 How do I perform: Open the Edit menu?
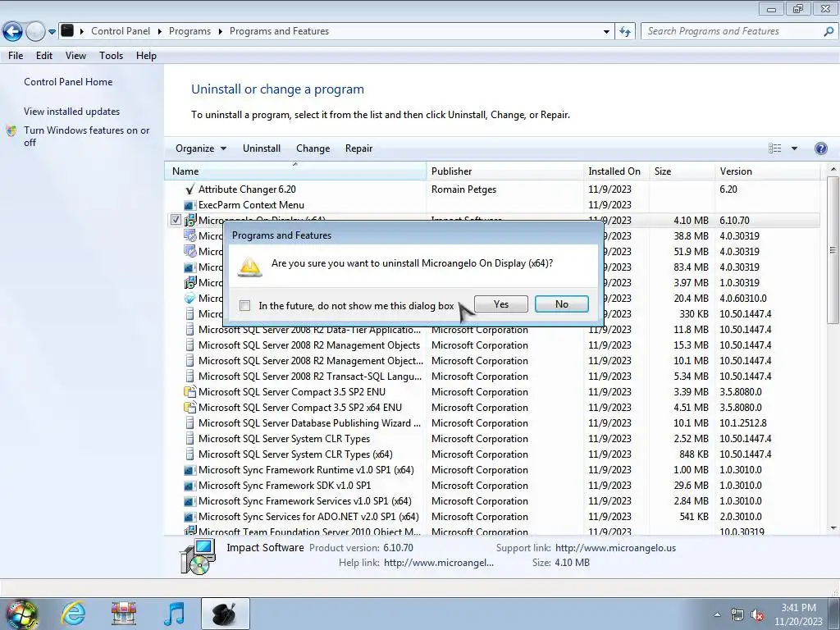click(x=44, y=56)
